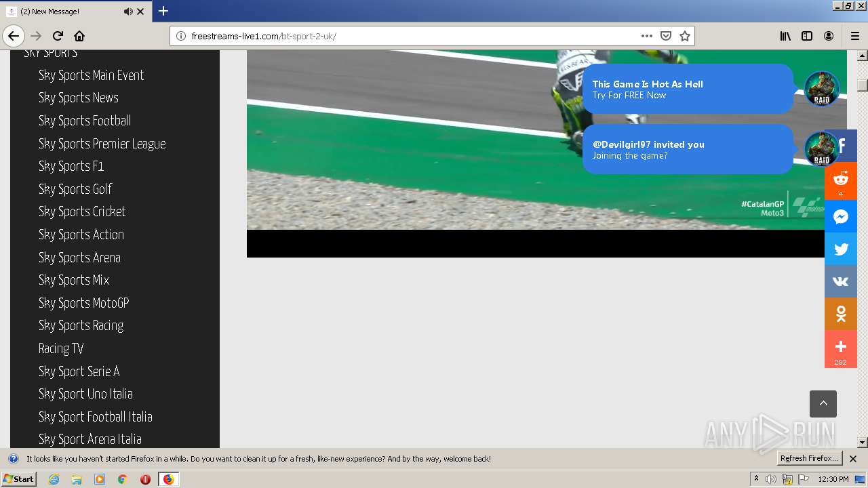This screenshot has height=488, width=868.
Task: Share the page on Odnoklassniki
Action: pos(841,314)
